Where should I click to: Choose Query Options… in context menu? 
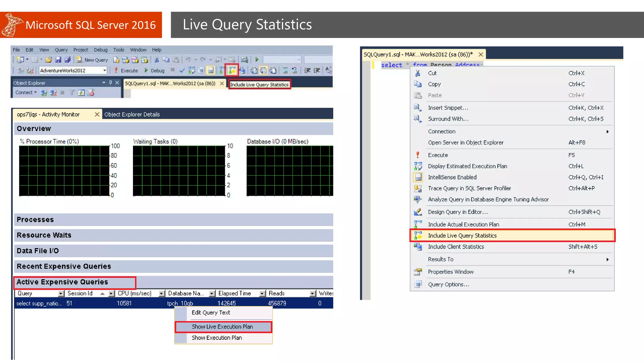click(512, 284)
